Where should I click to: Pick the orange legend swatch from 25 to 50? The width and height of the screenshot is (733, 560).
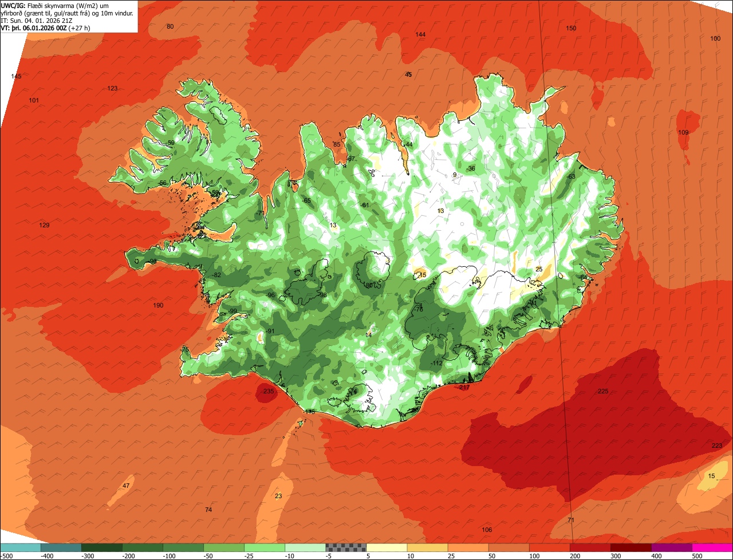coord(468,547)
